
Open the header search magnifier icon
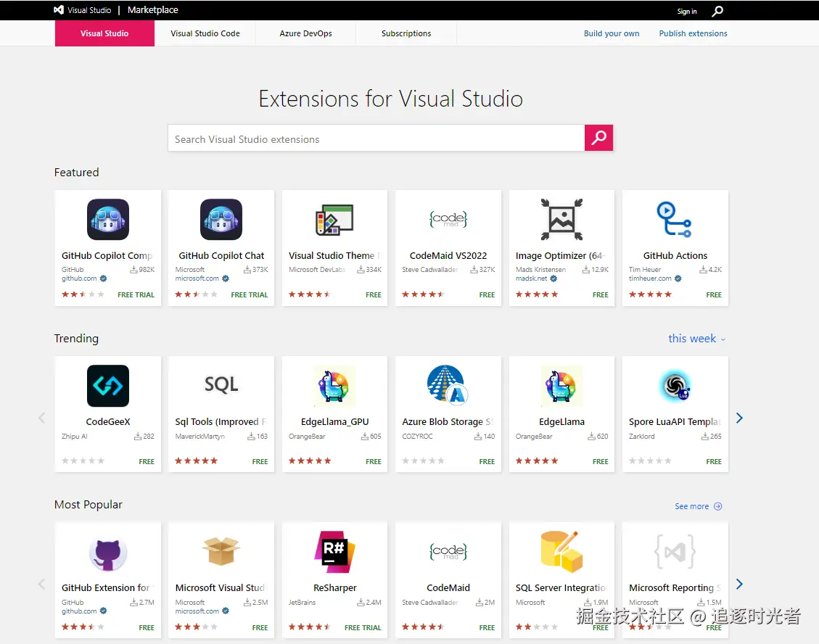point(717,10)
